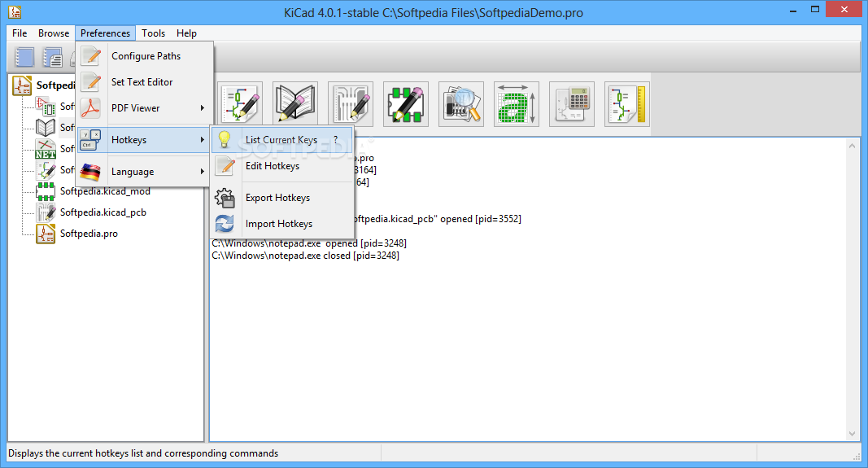Image resolution: width=868 pixels, height=468 pixels.
Task: Expand the PDF Viewer submenu arrow
Action: 203,108
